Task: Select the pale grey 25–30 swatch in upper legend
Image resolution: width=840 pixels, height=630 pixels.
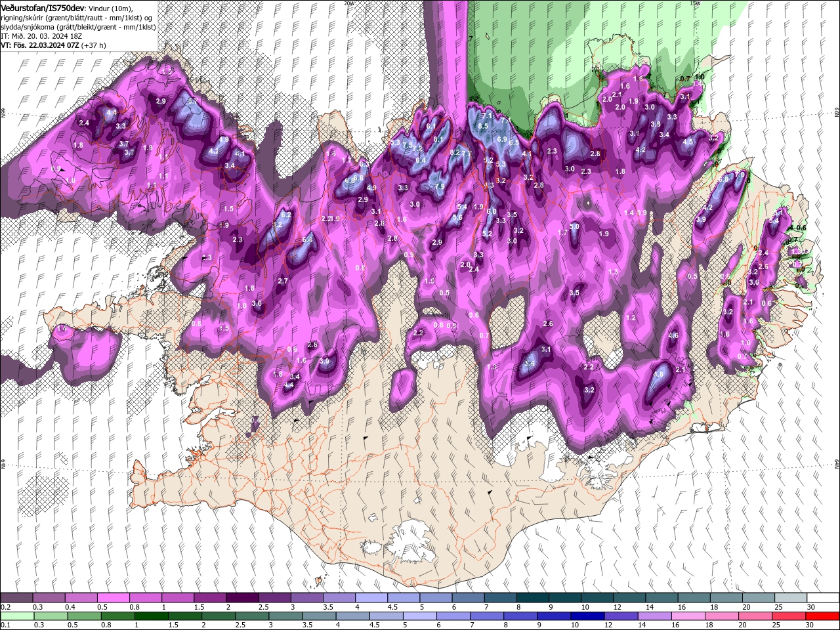Action: 790,598
